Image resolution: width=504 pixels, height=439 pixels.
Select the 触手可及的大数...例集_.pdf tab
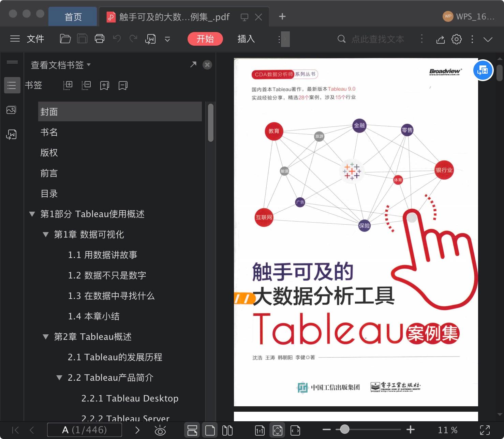pyautogui.click(x=174, y=17)
